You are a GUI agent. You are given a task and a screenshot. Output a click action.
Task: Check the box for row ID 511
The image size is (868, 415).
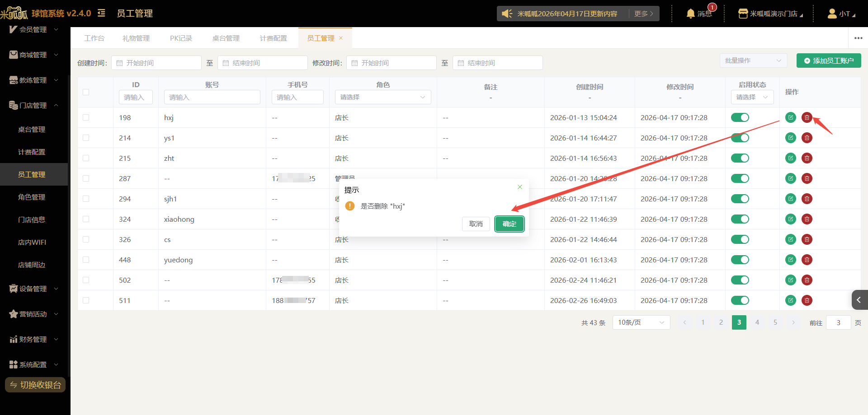pos(86,300)
